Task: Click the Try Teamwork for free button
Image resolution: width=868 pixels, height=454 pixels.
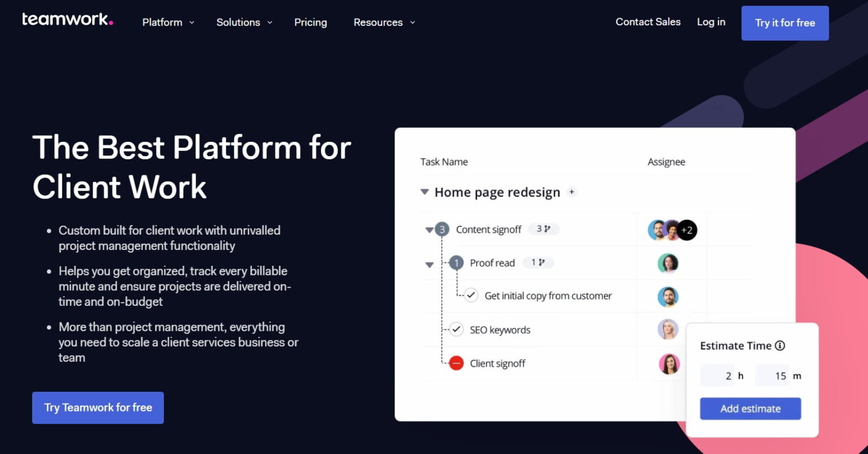Action: (x=98, y=408)
